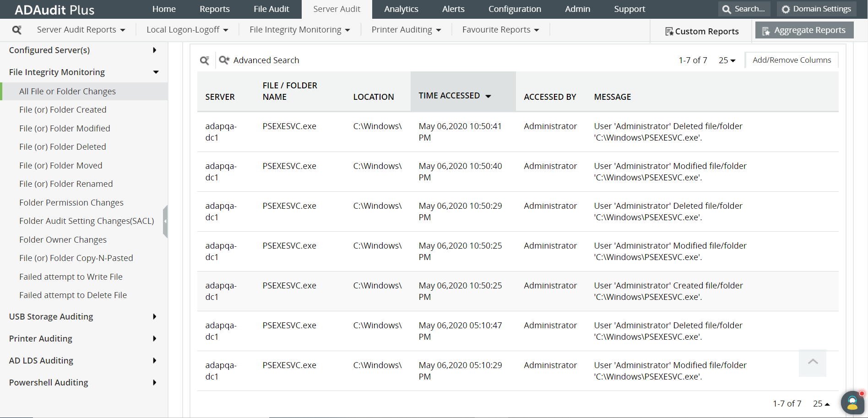Open Folder Owner Changes report
Screen dimensions: 868x418
(63, 240)
